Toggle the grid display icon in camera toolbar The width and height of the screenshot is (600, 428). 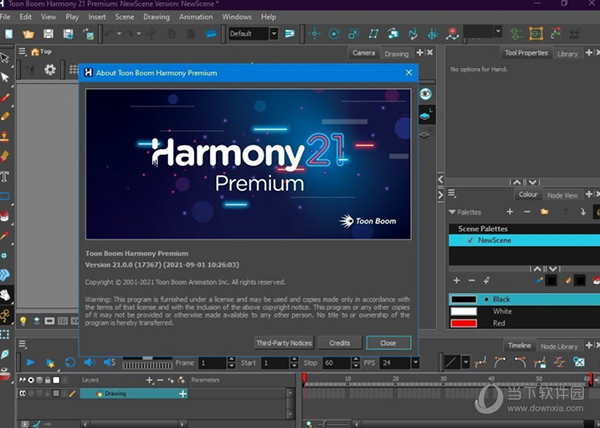(73, 70)
